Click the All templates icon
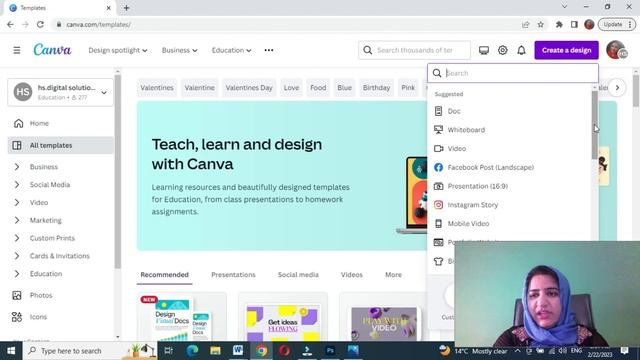The image size is (640, 360). pos(17,145)
